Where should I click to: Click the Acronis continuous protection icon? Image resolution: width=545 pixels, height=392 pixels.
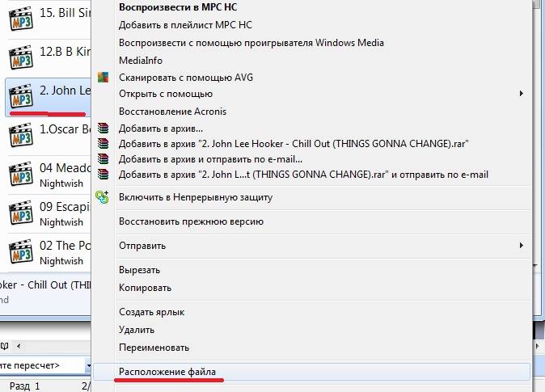point(103,196)
